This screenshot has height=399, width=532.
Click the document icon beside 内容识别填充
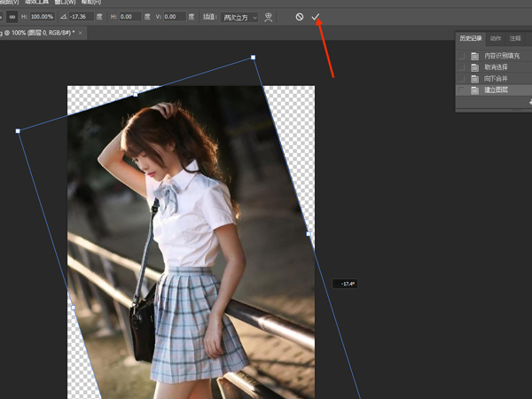(474, 56)
